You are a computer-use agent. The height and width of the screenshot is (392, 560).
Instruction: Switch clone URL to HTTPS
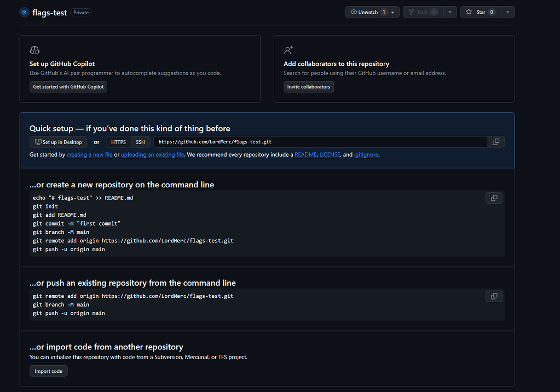(x=118, y=142)
